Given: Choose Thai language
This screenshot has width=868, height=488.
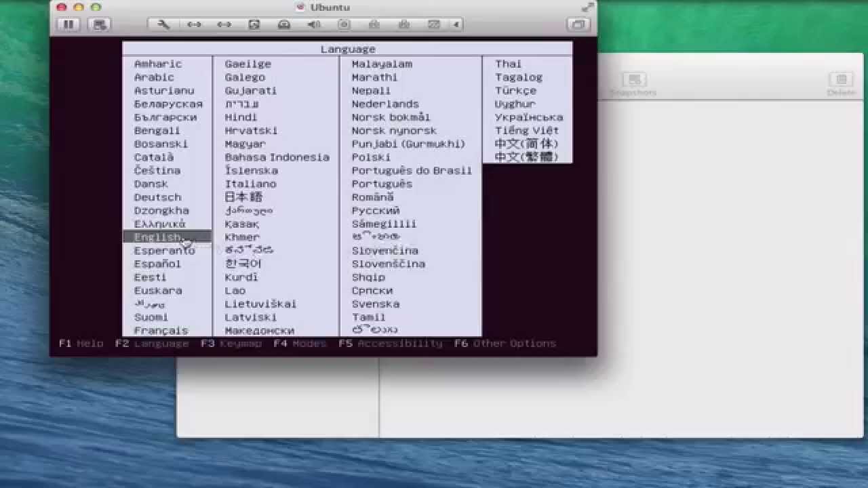Looking at the screenshot, I should tap(509, 64).
